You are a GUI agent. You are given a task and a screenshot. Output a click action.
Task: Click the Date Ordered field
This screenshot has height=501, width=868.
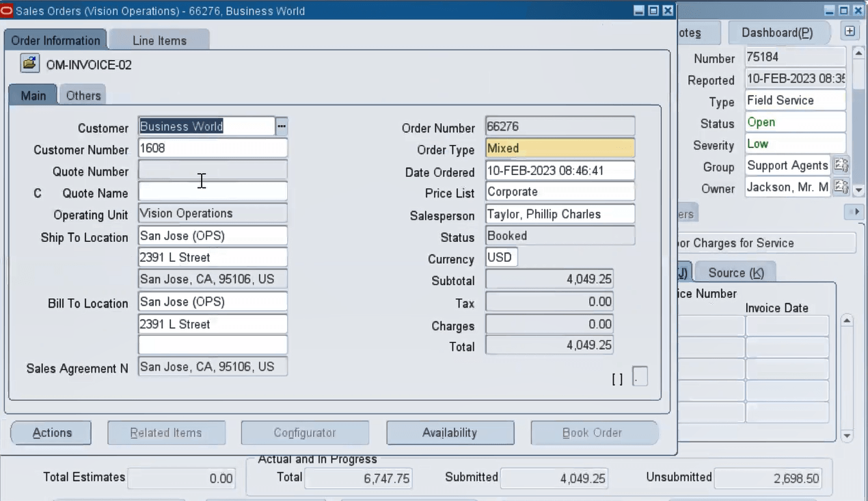[560, 170]
